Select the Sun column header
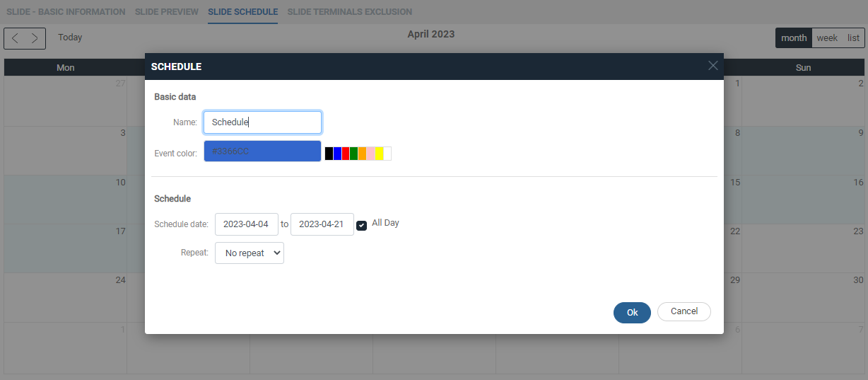The image size is (868, 380). click(x=803, y=68)
